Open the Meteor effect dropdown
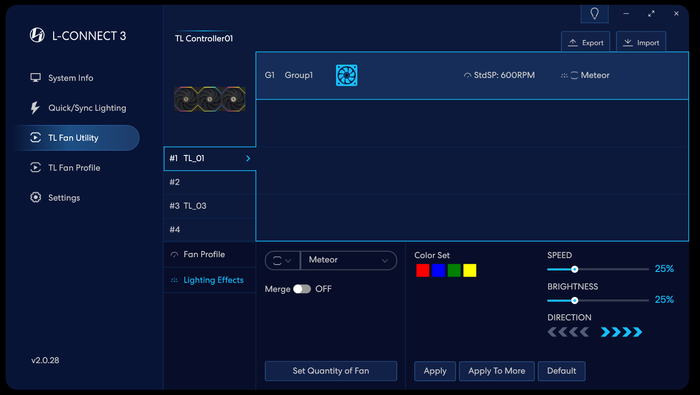700x395 pixels. pos(349,260)
